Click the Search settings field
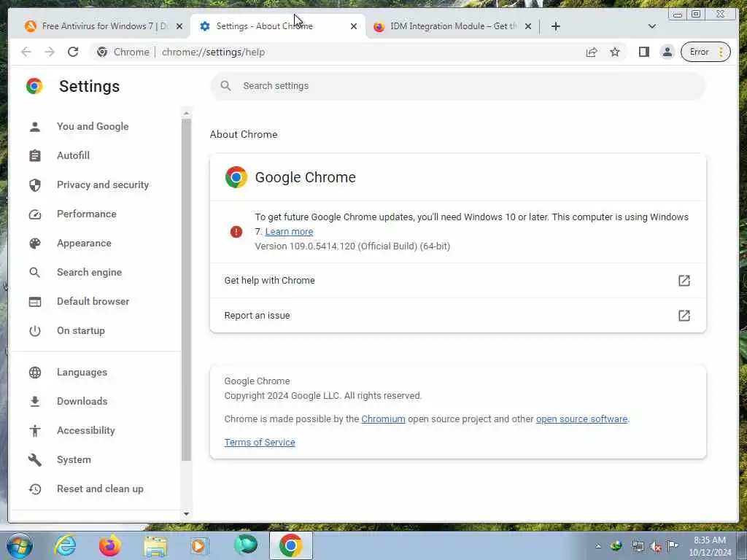The image size is (747, 560). click(458, 86)
